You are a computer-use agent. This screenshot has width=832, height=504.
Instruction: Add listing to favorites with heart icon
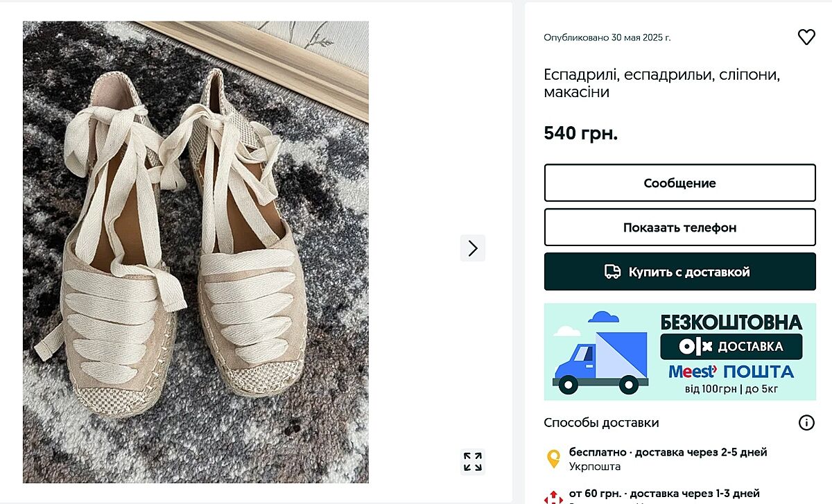(x=806, y=37)
